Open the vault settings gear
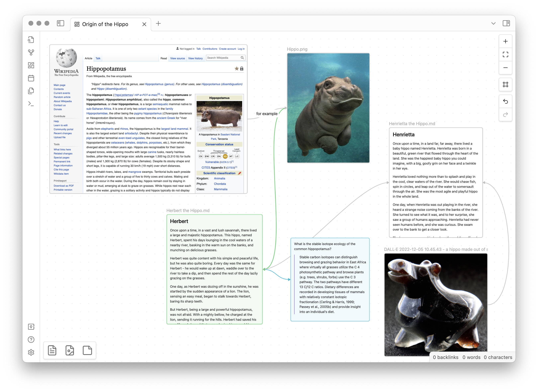The width and height of the screenshot is (538, 392). [31, 352]
